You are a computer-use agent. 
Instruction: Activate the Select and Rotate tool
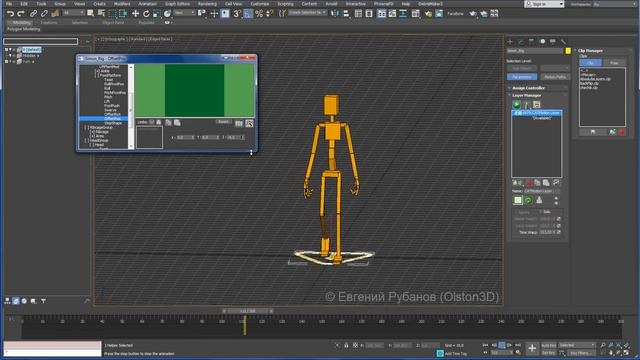pyautogui.click(x=146, y=14)
